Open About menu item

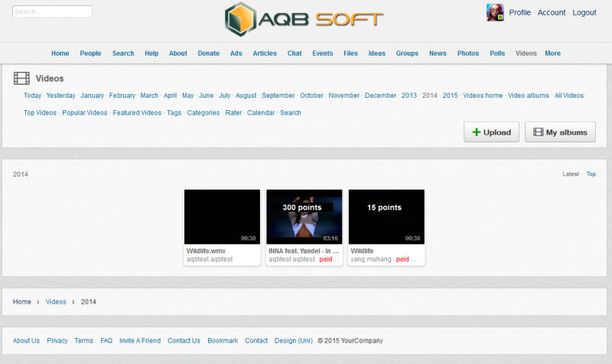[x=178, y=54]
